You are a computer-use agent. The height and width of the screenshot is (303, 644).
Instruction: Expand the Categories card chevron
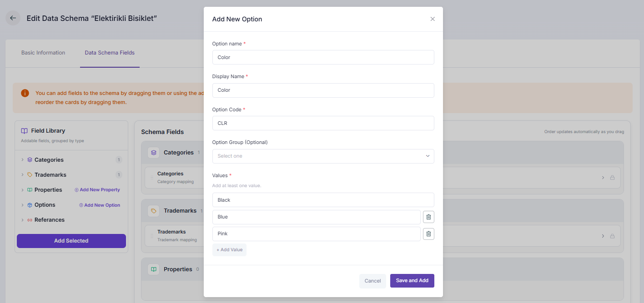click(603, 178)
